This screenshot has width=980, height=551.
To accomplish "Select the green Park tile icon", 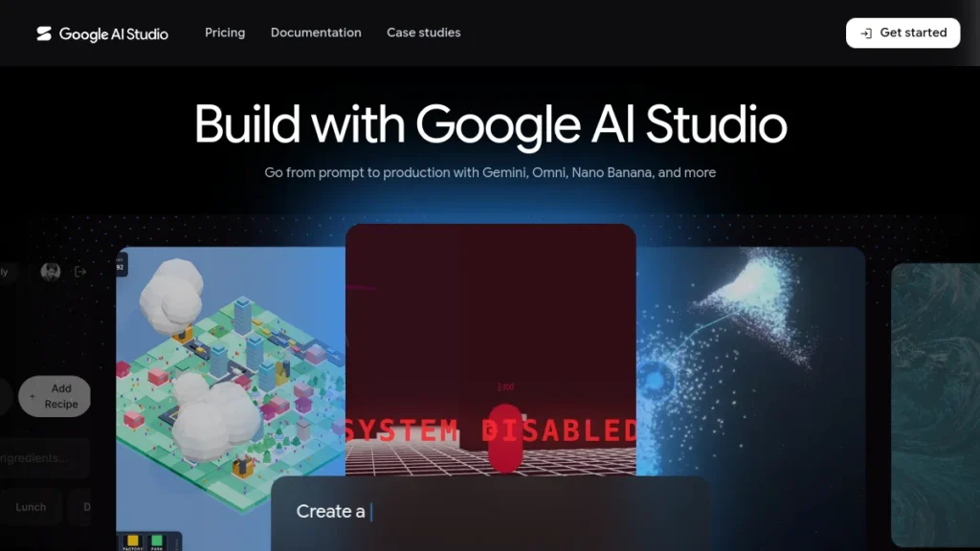I will click(157, 541).
